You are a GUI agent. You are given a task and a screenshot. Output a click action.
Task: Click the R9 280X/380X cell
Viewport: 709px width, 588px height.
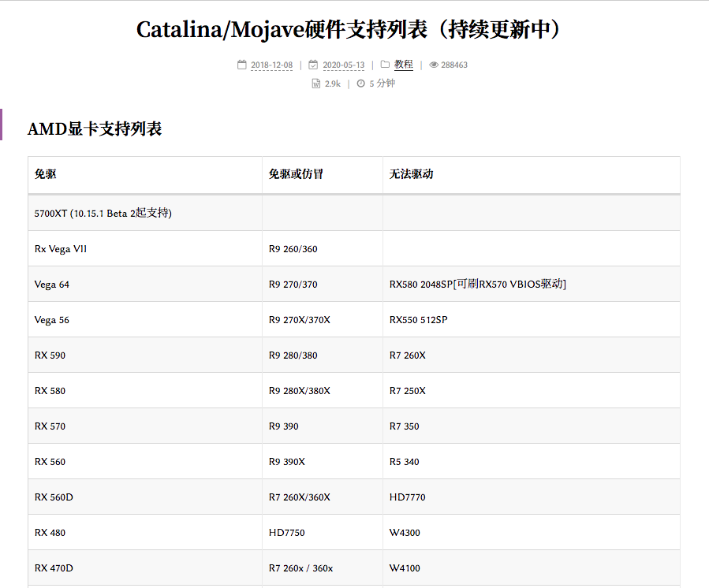pos(323,390)
